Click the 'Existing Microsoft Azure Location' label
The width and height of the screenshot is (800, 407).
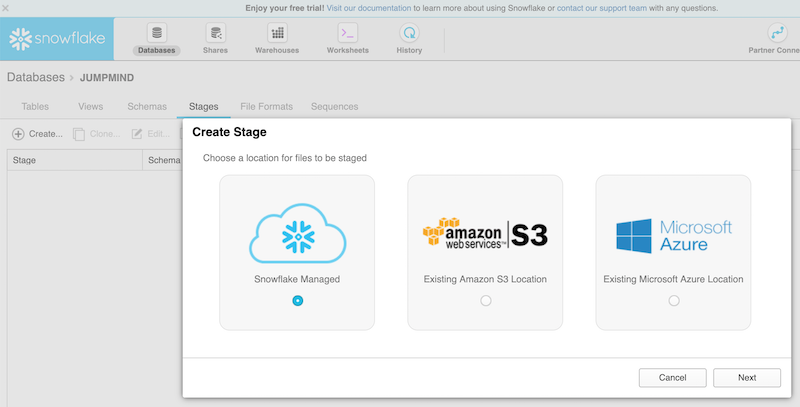(x=673, y=279)
